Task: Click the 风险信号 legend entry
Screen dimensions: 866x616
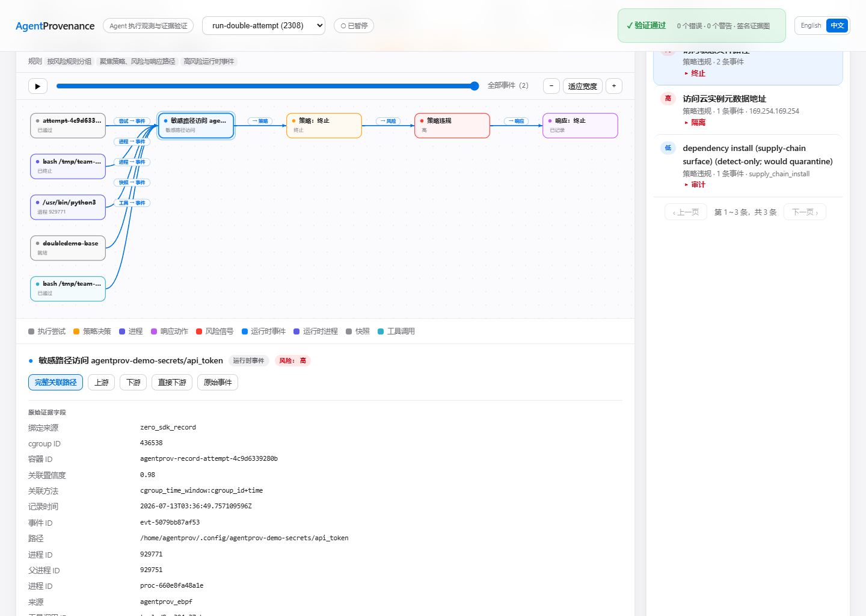Action: click(x=215, y=331)
